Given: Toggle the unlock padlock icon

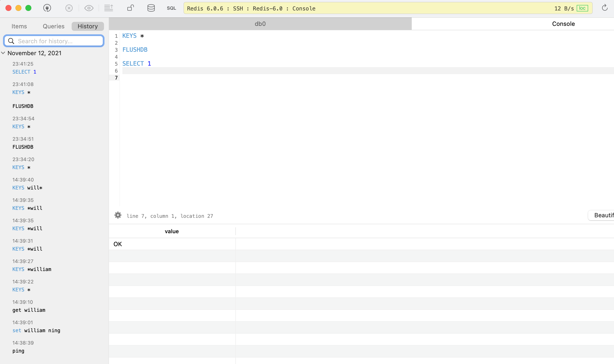Looking at the screenshot, I should (131, 8).
